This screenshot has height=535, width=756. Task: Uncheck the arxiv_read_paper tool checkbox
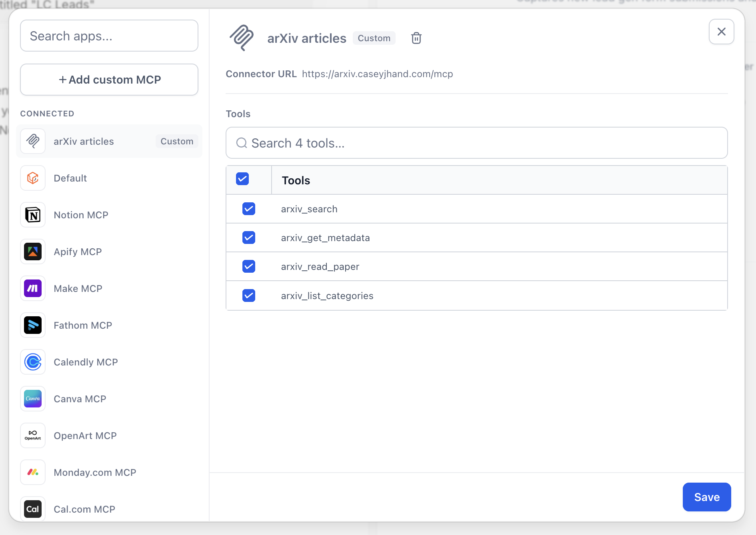click(249, 266)
